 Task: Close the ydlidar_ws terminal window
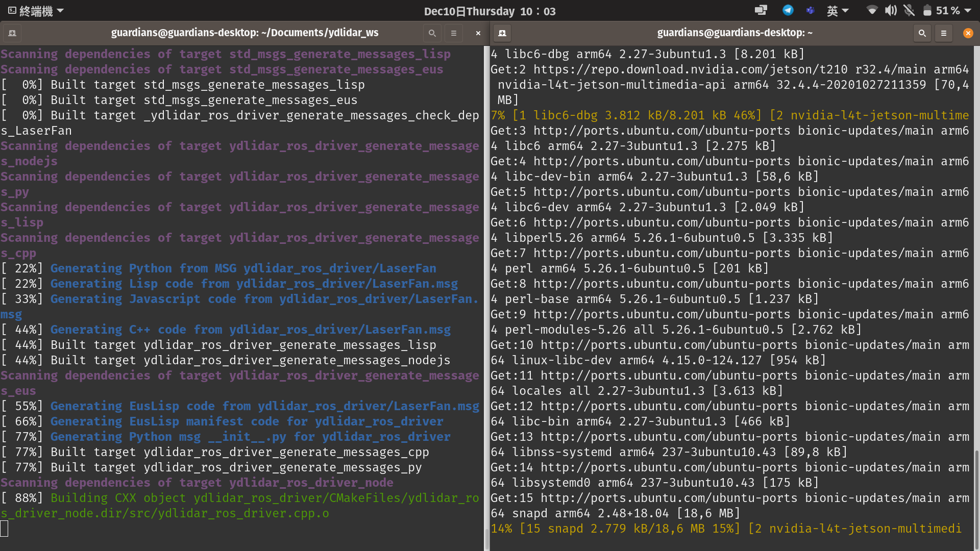click(478, 33)
